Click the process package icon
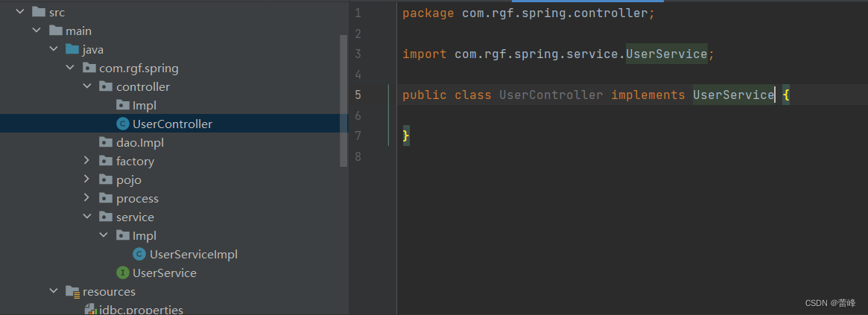The height and width of the screenshot is (315, 868). [x=106, y=198]
